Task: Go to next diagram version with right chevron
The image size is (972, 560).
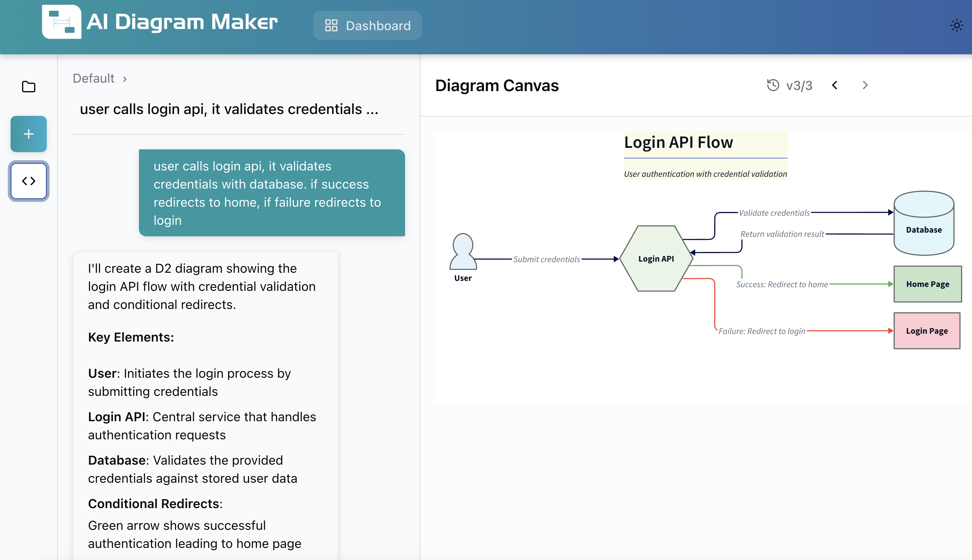Action: point(865,85)
